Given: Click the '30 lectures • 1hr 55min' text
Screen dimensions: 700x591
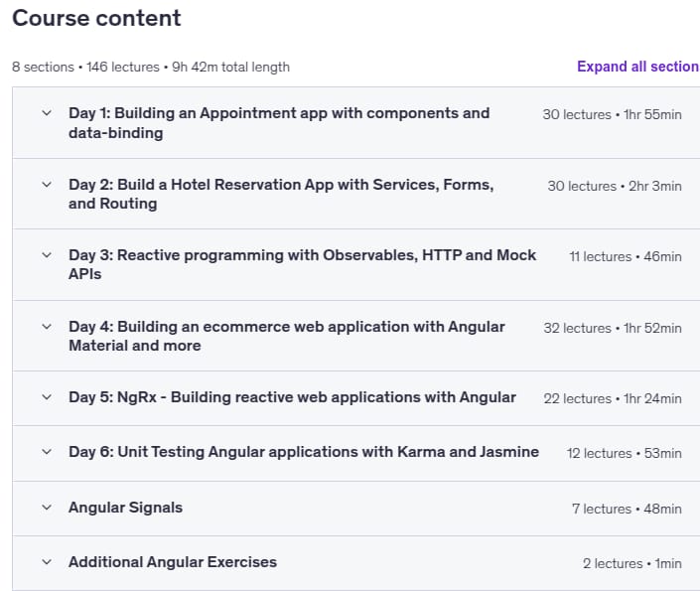Looking at the screenshot, I should (612, 115).
